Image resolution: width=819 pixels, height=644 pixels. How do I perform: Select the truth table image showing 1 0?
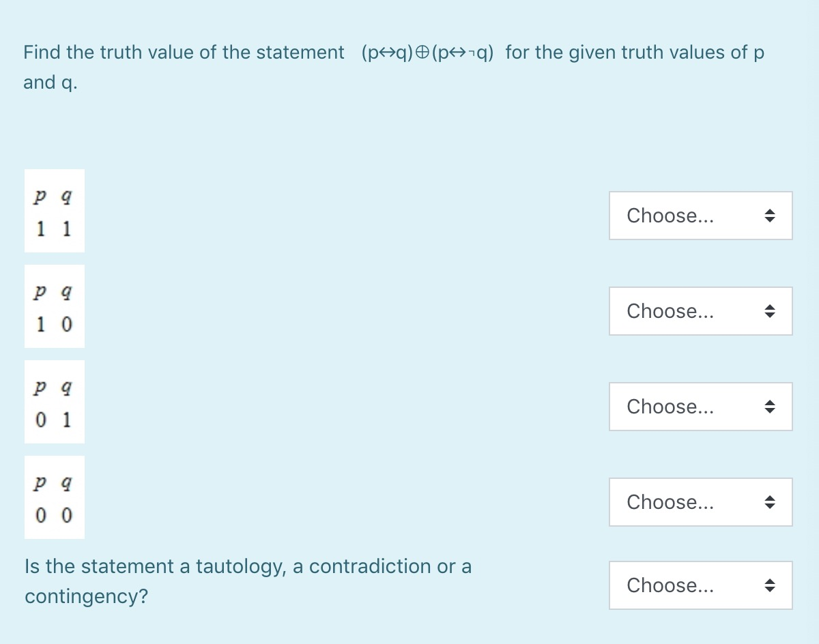click(x=54, y=306)
